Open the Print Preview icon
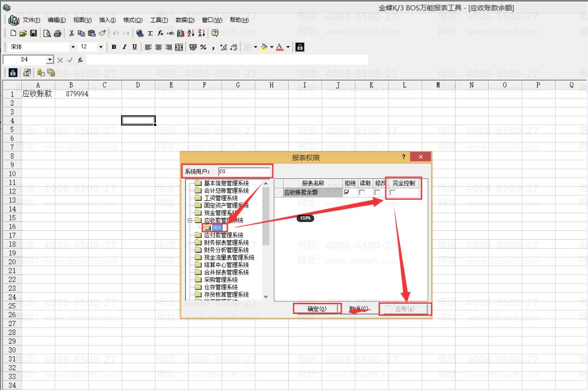 click(47, 33)
